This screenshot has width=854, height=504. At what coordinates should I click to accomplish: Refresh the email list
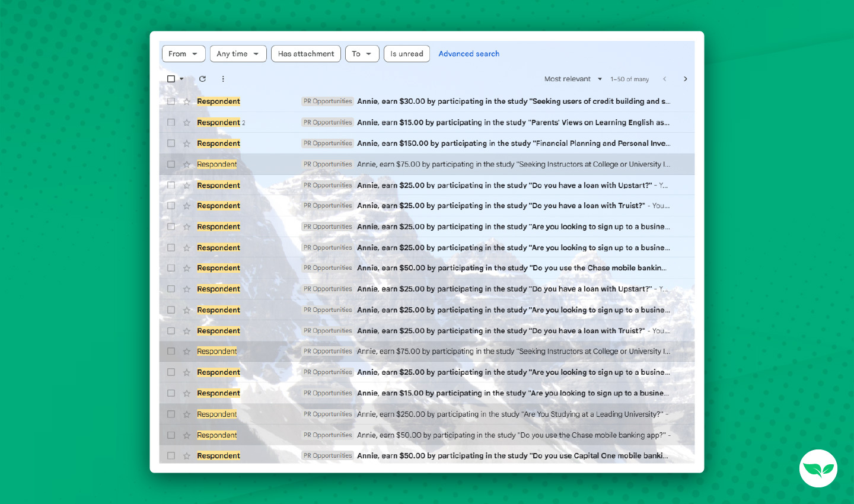pos(202,79)
